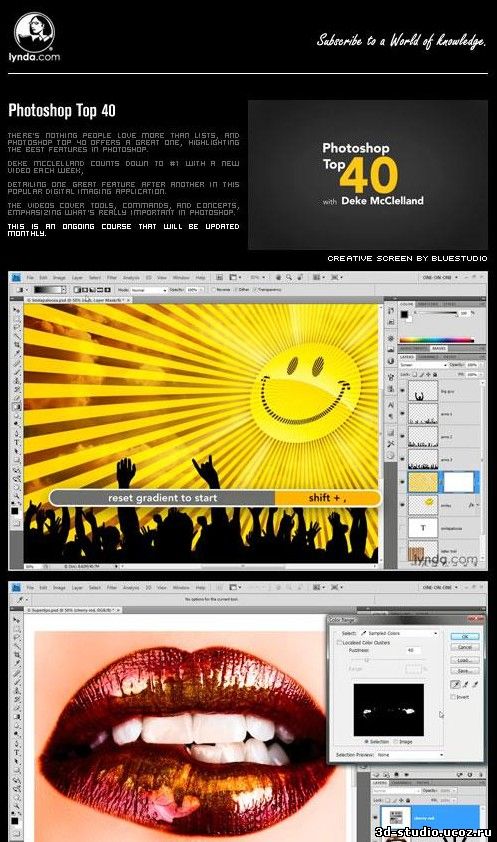Open Mode dropdown in gradient options bar
Screen dimensions: 497x842
149,290
